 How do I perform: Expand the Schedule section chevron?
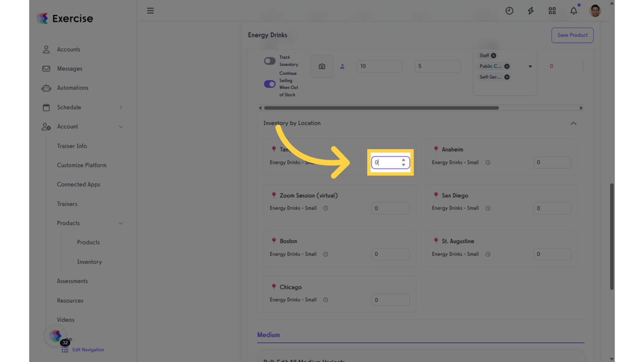tap(121, 107)
